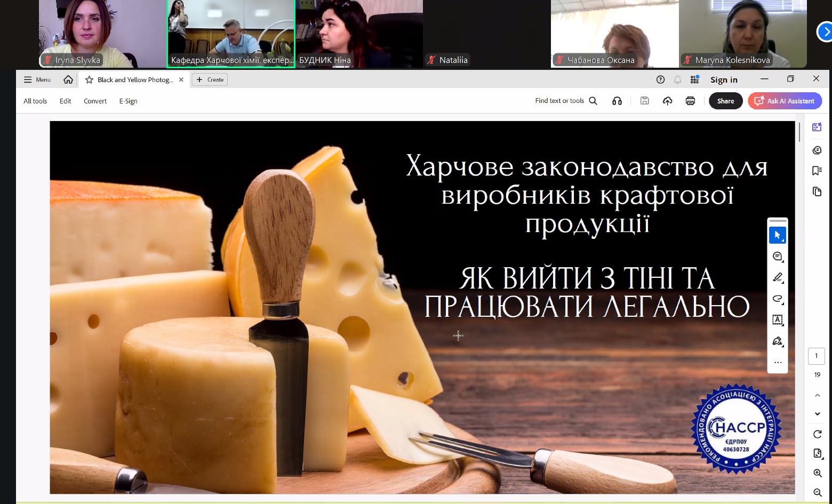
Task: Choose the comment tool in floating toolbar
Action: [x=777, y=257]
